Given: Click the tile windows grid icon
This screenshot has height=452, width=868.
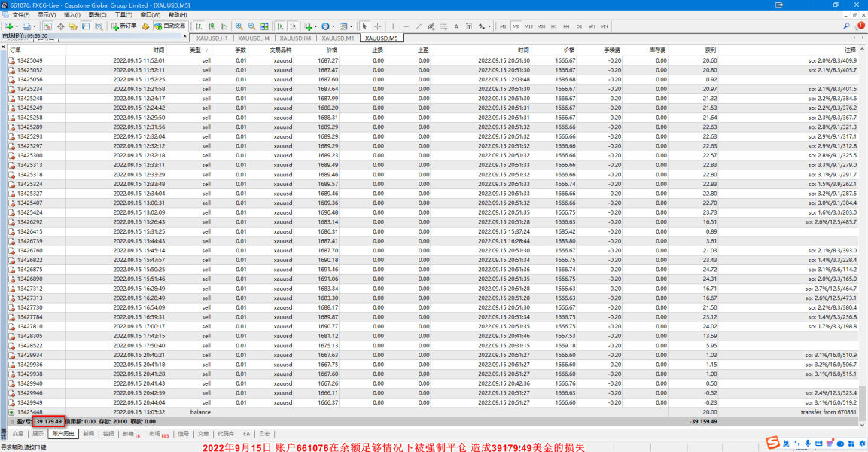Looking at the screenshot, I should [x=266, y=26].
